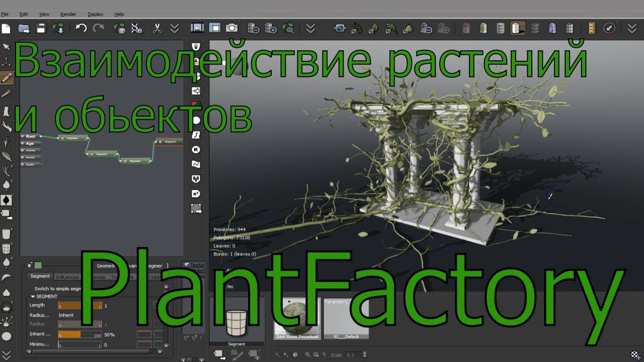Open the DNA settings icon
This screenshot has width=644, height=362.
(x=137, y=28)
